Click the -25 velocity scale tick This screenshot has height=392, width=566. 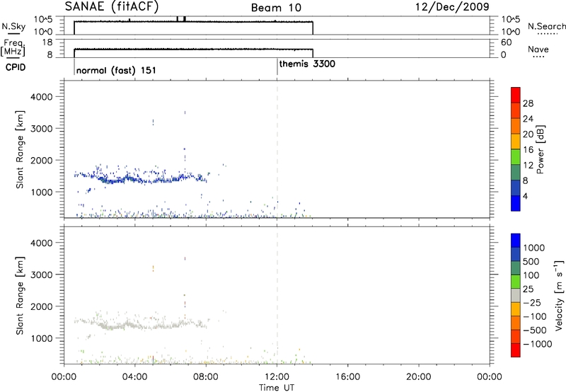coord(531,303)
